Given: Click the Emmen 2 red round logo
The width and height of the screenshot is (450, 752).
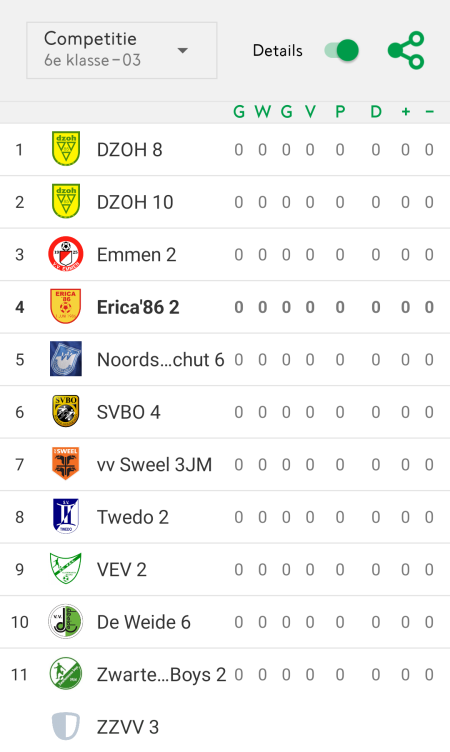Looking at the screenshot, I should point(66,254).
